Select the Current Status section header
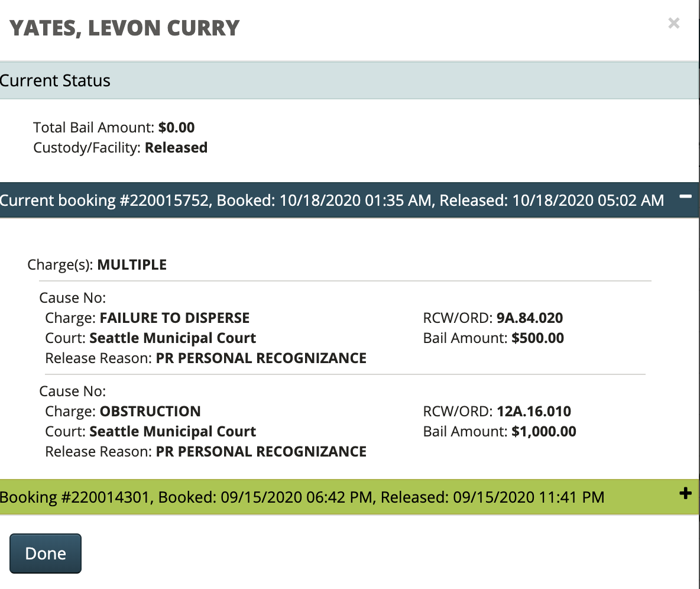700x589 pixels. (55, 80)
